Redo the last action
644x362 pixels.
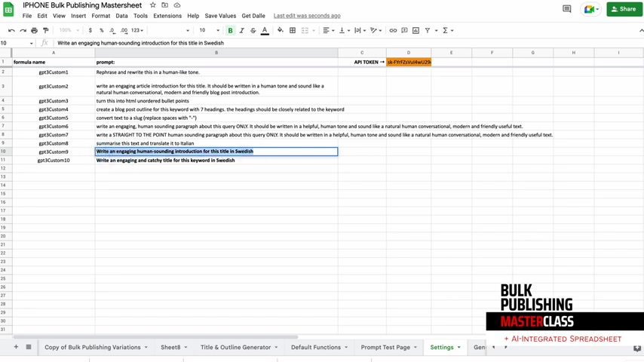(23, 30)
